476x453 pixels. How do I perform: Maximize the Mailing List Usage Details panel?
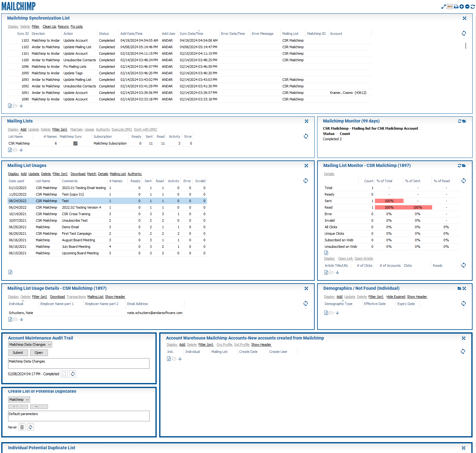click(x=306, y=289)
